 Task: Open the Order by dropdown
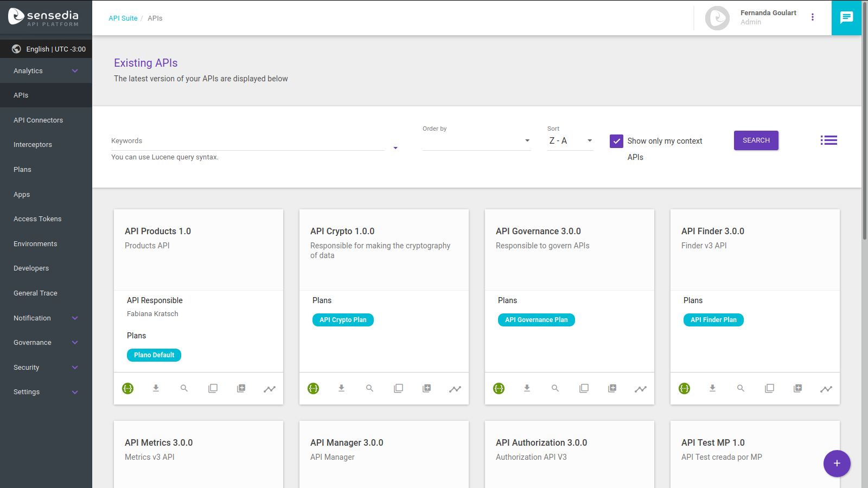pyautogui.click(x=476, y=140)
